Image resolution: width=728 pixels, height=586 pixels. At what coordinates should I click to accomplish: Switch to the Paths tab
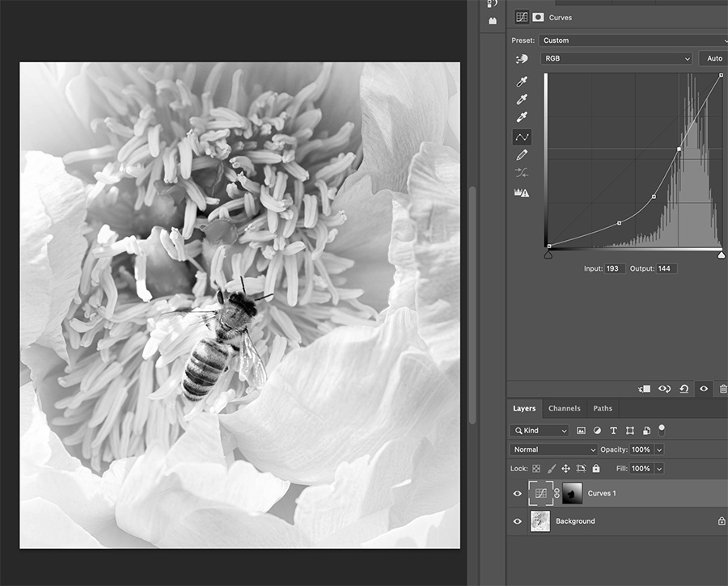602,408
